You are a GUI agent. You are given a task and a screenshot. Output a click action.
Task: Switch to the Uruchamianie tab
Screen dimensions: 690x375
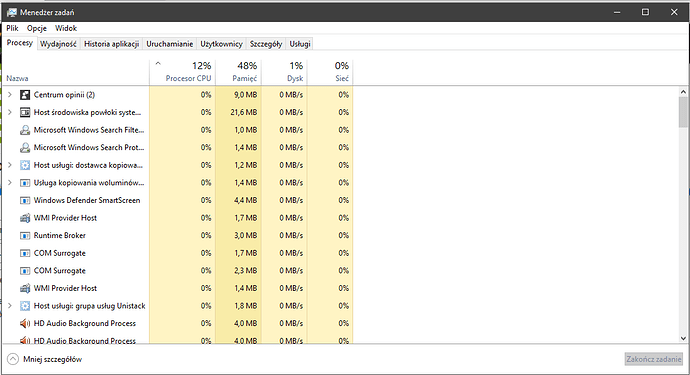[x=170, y=44]
